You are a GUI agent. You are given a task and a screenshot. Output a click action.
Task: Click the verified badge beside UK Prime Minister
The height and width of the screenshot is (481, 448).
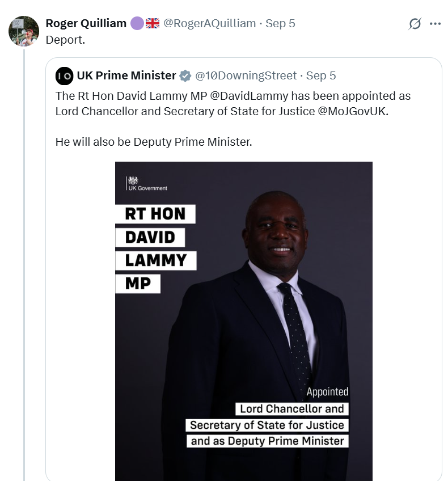[185, 76]
